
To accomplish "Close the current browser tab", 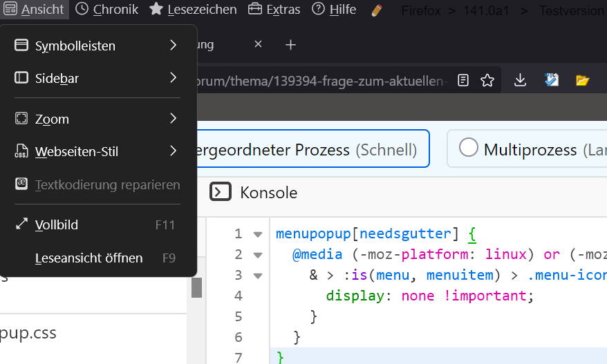I will (259, 45).
